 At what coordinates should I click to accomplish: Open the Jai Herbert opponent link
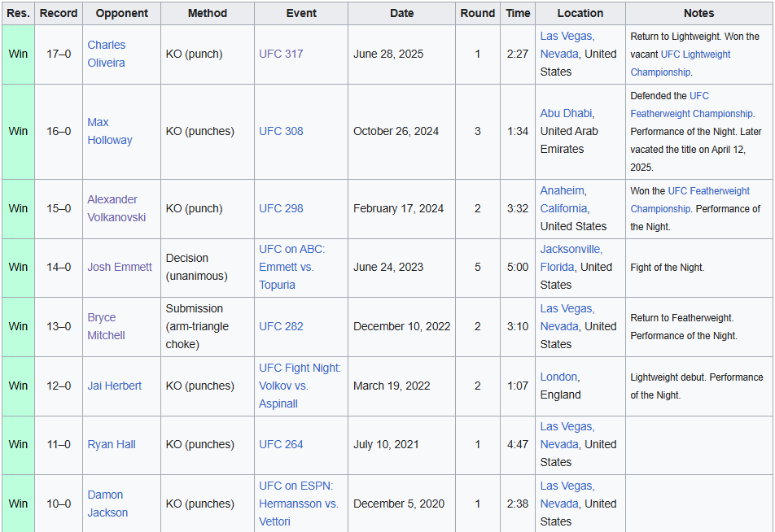tap(114, 386)
